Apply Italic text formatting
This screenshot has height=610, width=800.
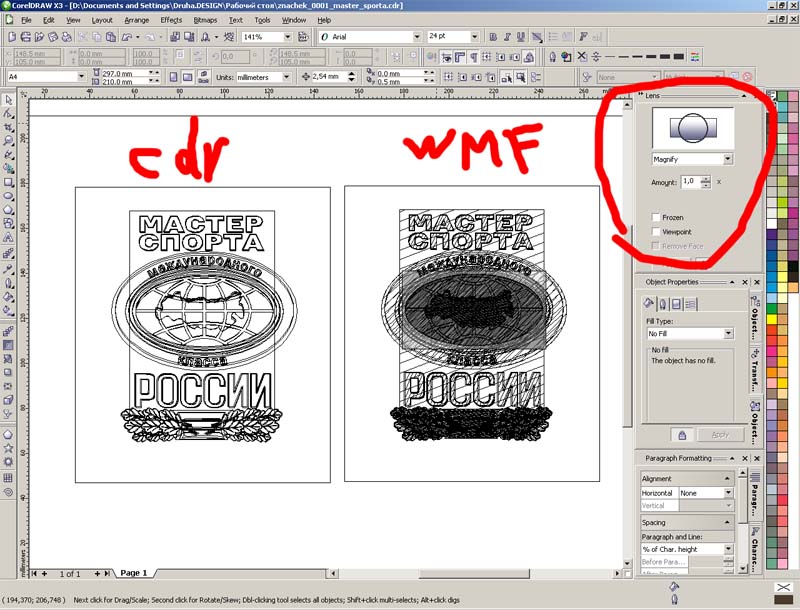[507, 37]
